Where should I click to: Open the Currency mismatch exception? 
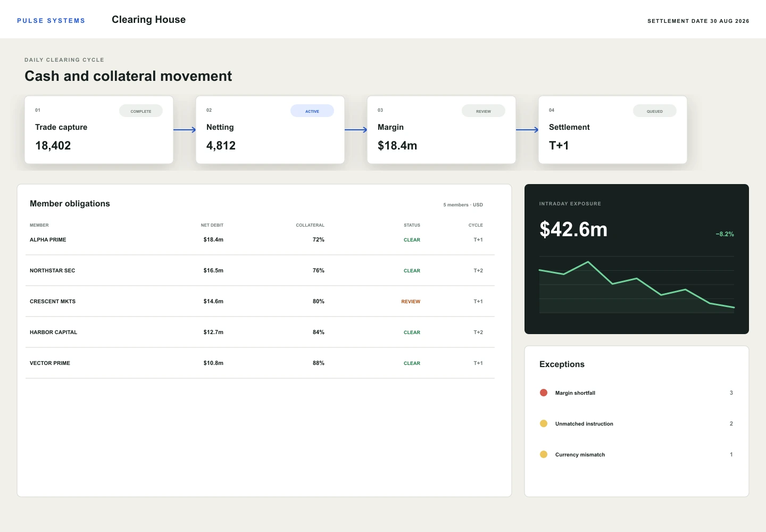637,455
